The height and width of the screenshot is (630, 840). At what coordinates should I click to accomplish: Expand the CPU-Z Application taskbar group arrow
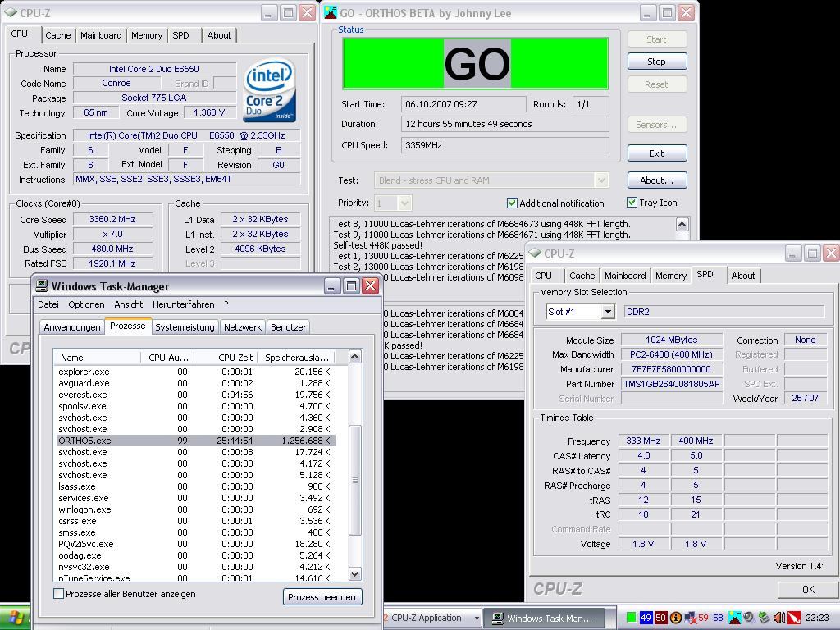point(477,618)
